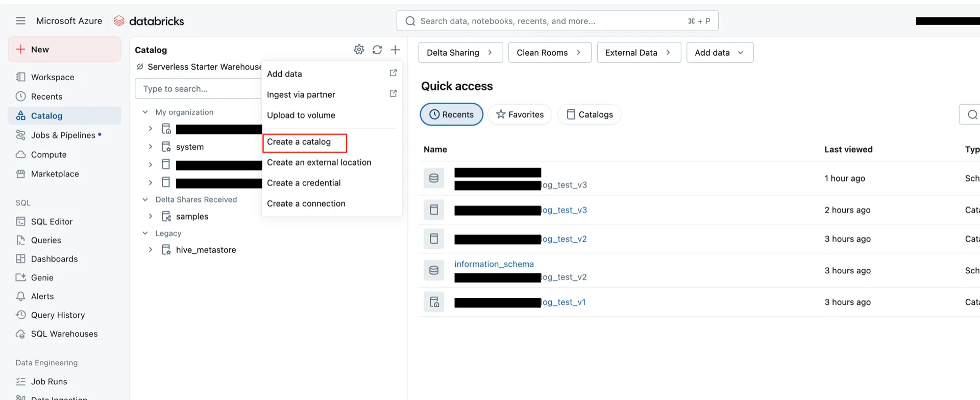Select Create an external location

pos(332,162)
